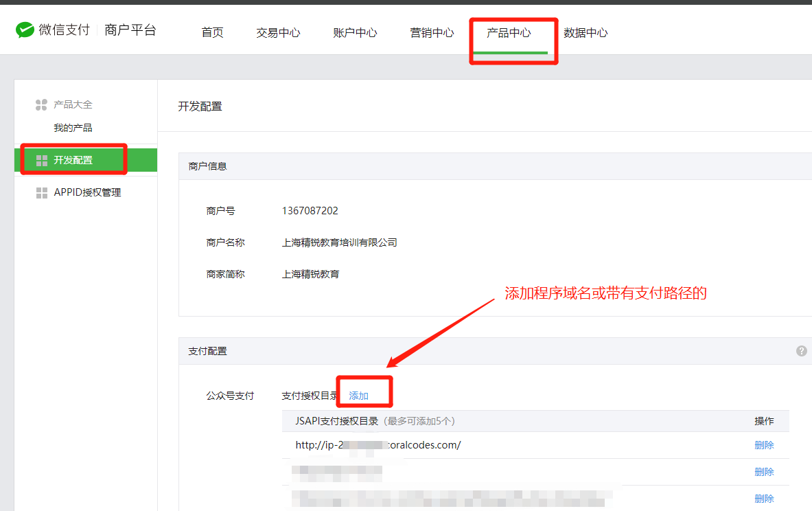Open the 首页 tab
Image resolution: width=812 pixels, height=511 pixels.
point(212,33)
